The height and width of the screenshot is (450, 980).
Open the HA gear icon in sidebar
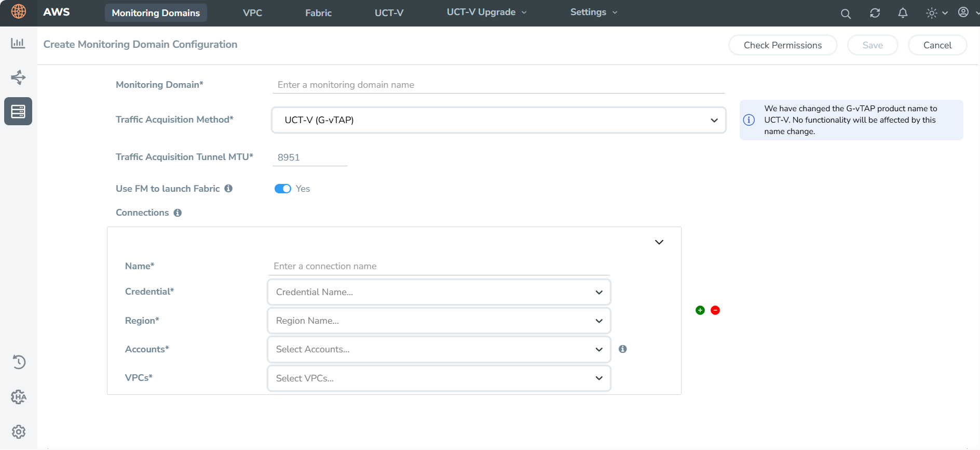click(18, 397)
